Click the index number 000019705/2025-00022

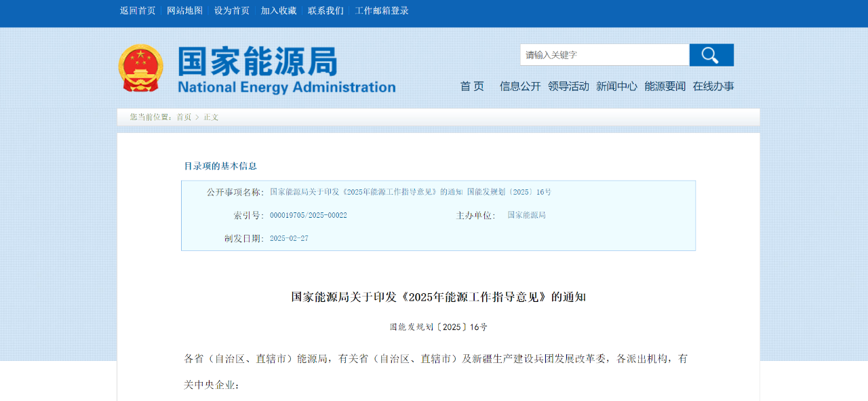[309, 215]
